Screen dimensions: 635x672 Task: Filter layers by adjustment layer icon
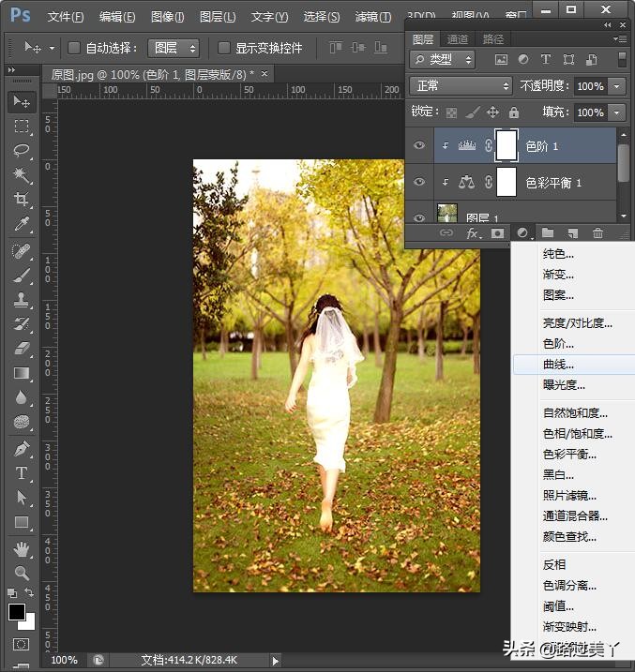pyautogui.click(x=523, y=59)
